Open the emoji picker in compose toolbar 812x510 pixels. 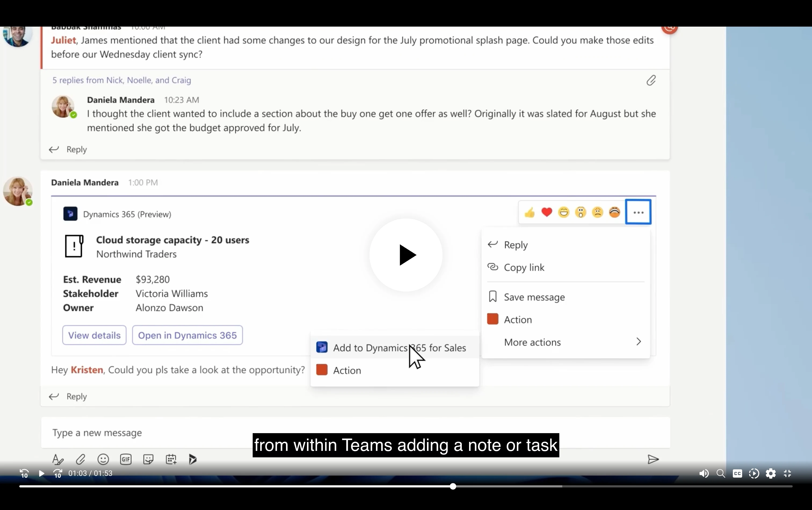[x=103, y=459]
